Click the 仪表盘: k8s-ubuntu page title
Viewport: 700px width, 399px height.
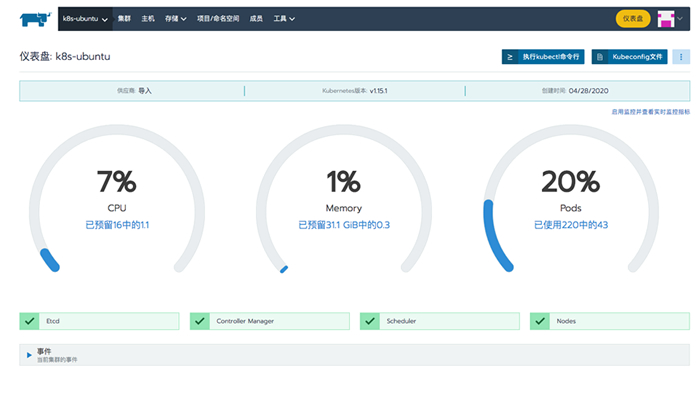[x=65, y=57]
